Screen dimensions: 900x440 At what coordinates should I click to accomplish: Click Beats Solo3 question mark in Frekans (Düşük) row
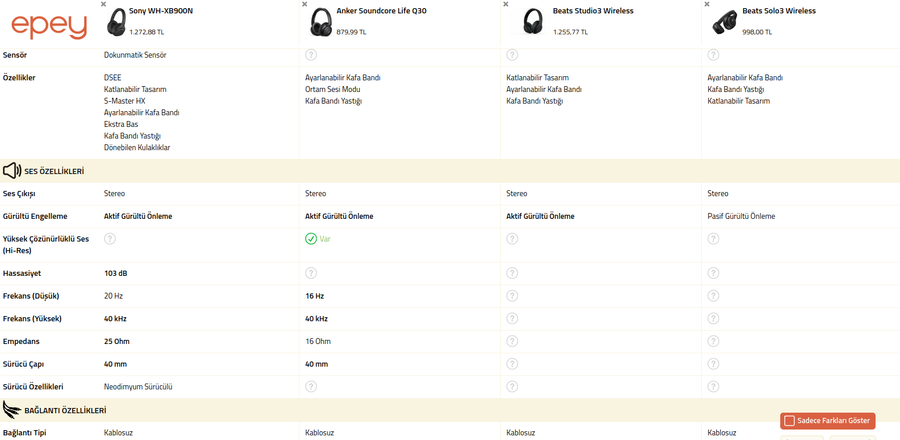[x=713, y=295]
